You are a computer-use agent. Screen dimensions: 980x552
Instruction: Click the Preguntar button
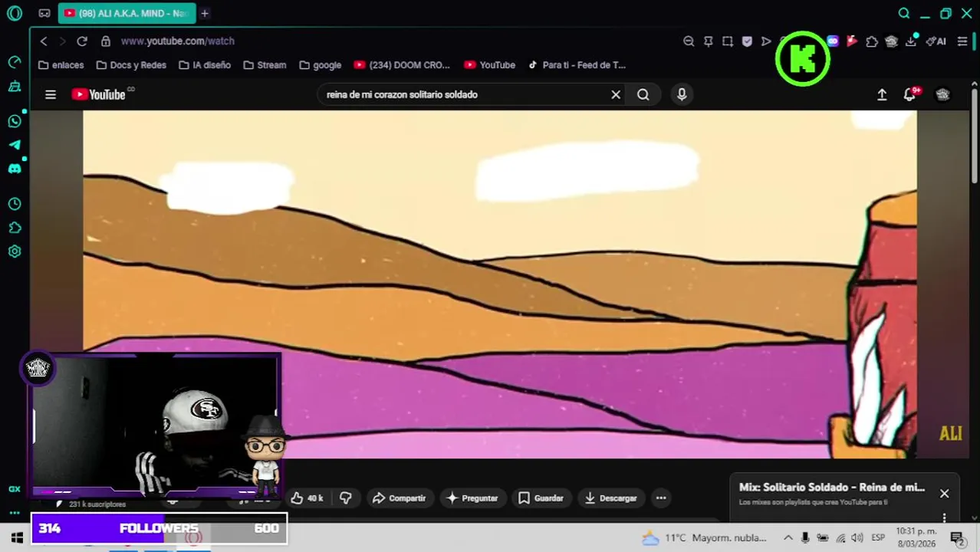pos(472,498)
